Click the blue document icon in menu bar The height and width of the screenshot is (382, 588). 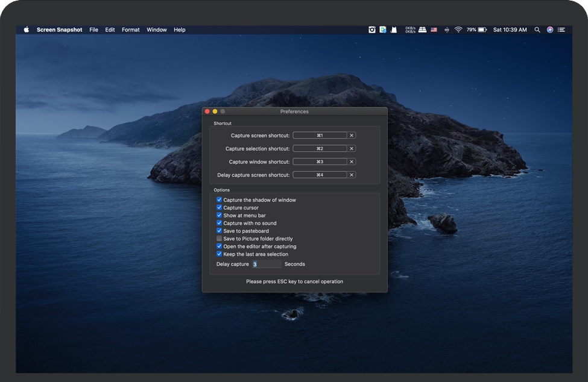tap(382, 29)
